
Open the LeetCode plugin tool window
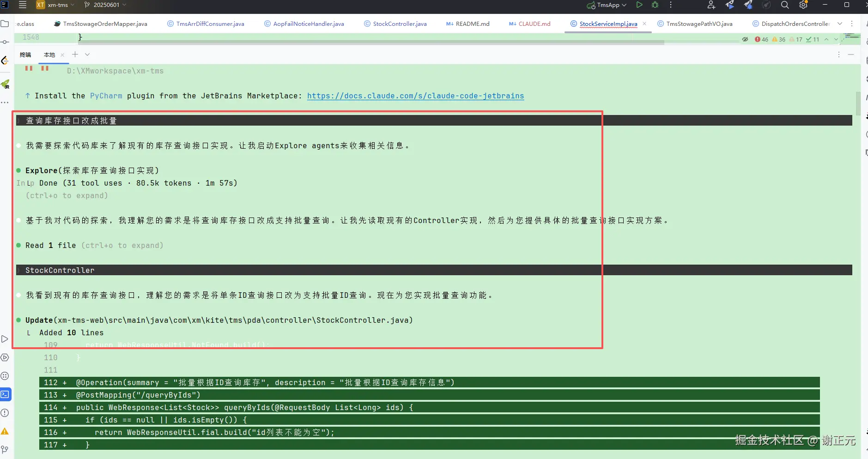(x=5, y=60)
